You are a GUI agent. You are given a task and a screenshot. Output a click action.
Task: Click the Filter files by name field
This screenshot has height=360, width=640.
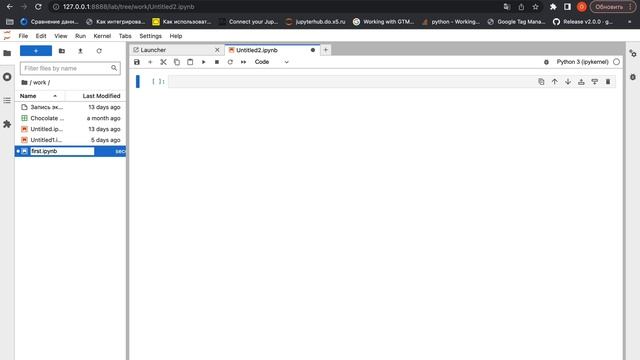coord(70,68)
